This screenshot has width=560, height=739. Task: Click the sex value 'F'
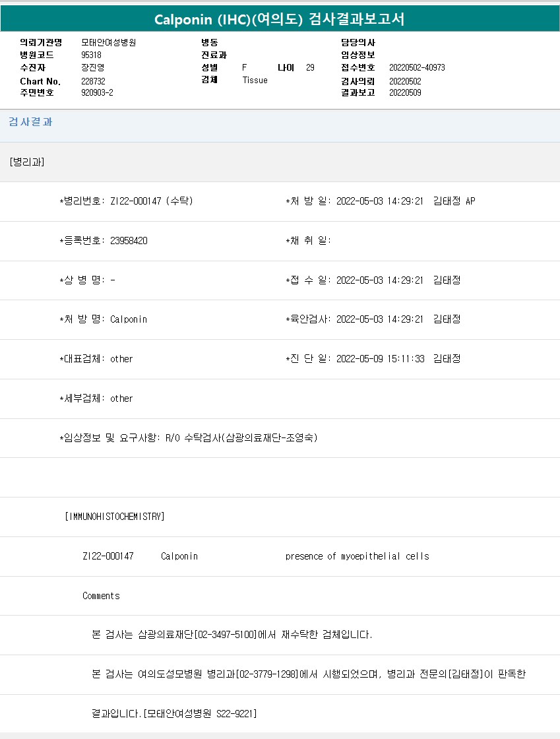244,68
